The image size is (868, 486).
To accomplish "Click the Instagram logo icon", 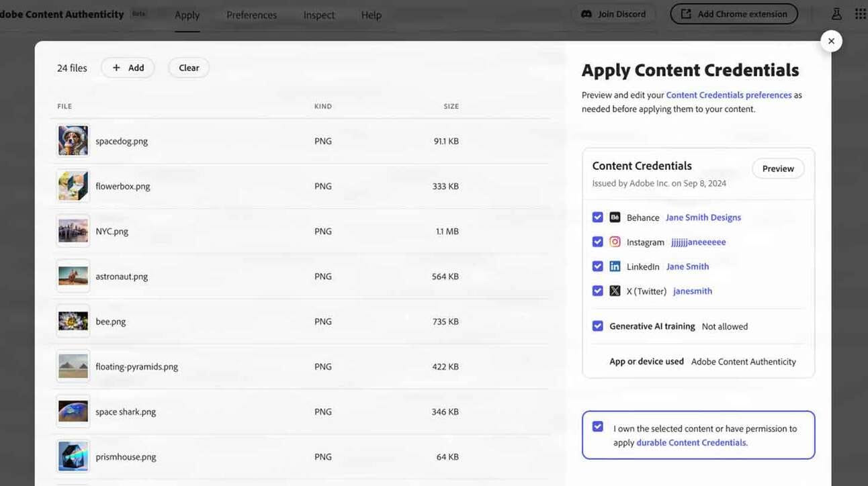I will pos(615,242).
